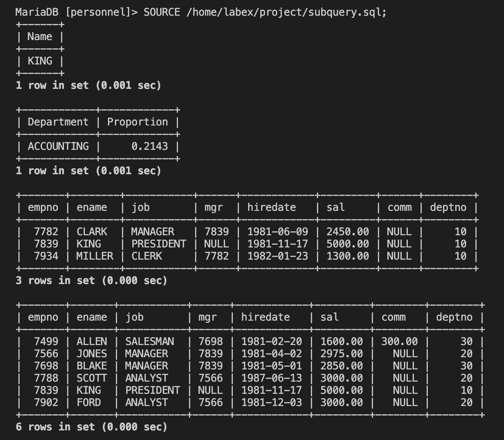This screenshot has width=504, height=440.
Task: Click the JONES employee name
Action: [x=92, y=354]
